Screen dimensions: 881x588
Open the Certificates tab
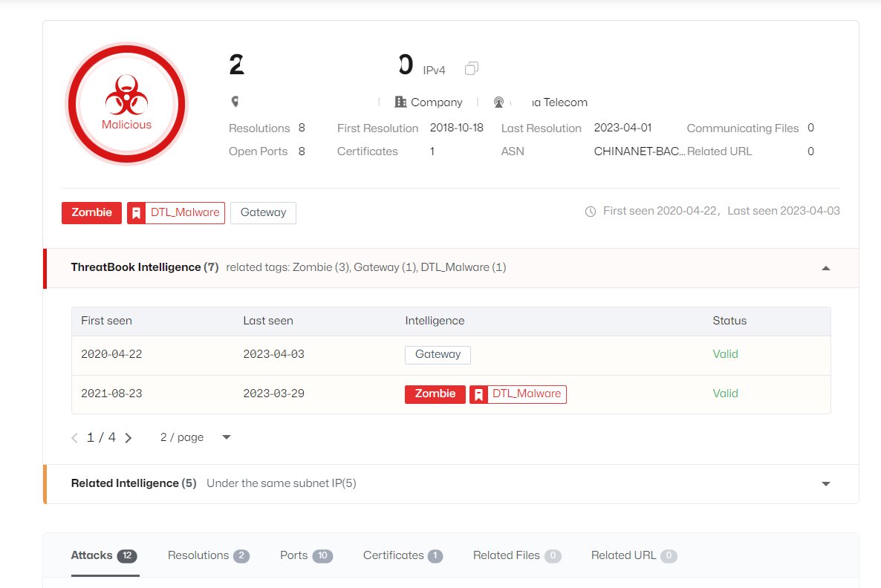coord(403,555)
